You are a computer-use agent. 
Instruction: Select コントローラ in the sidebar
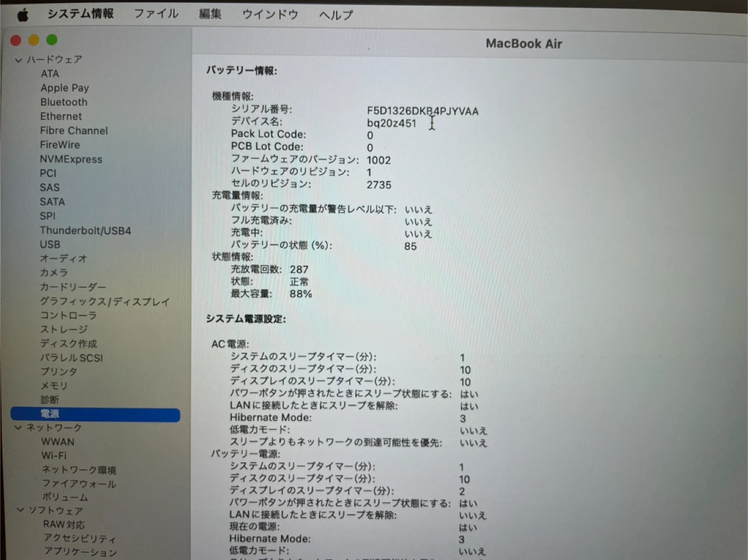tap(69, 316)
